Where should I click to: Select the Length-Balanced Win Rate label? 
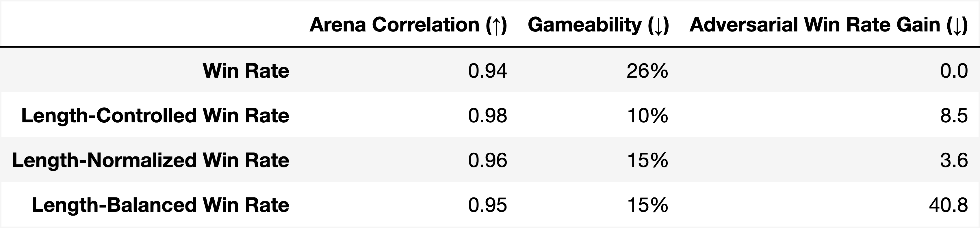coord(161,205)
